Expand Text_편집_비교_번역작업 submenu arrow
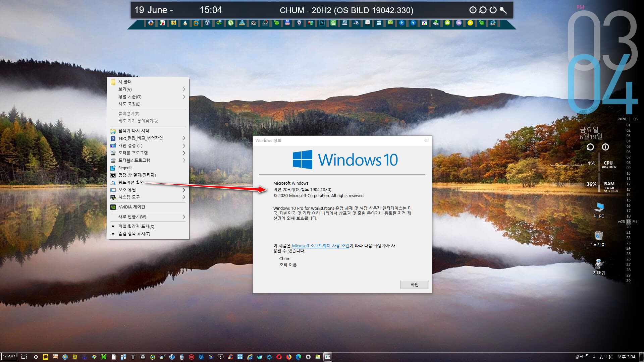 [184, 138]
